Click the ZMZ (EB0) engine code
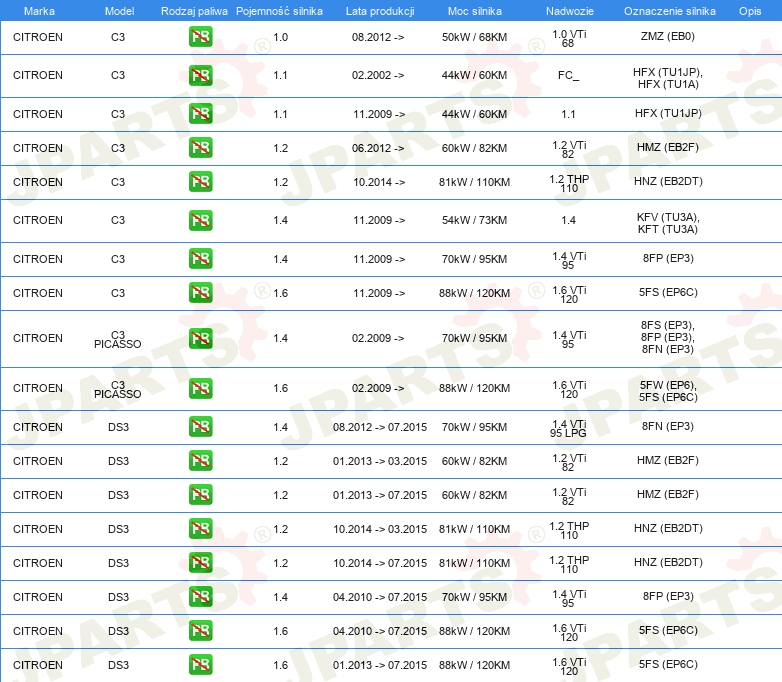The height and width of the screenshot is (682, 782). [x=667, y=37]
